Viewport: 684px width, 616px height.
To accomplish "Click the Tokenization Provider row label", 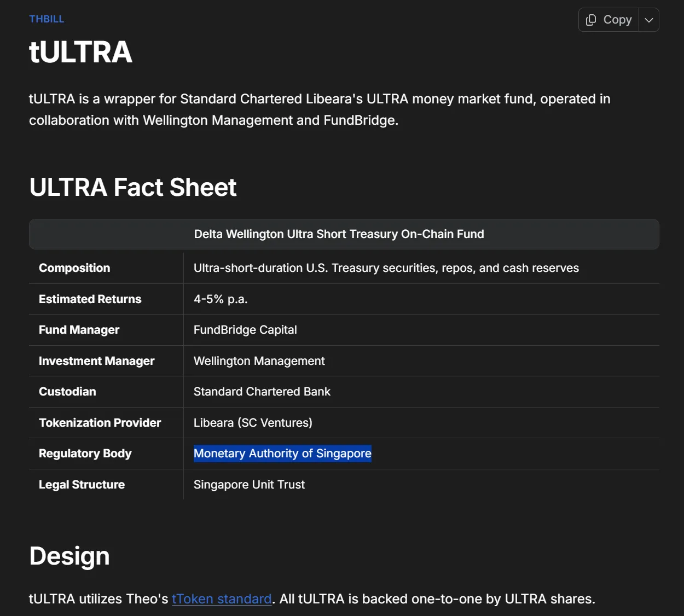I will 100,423.
